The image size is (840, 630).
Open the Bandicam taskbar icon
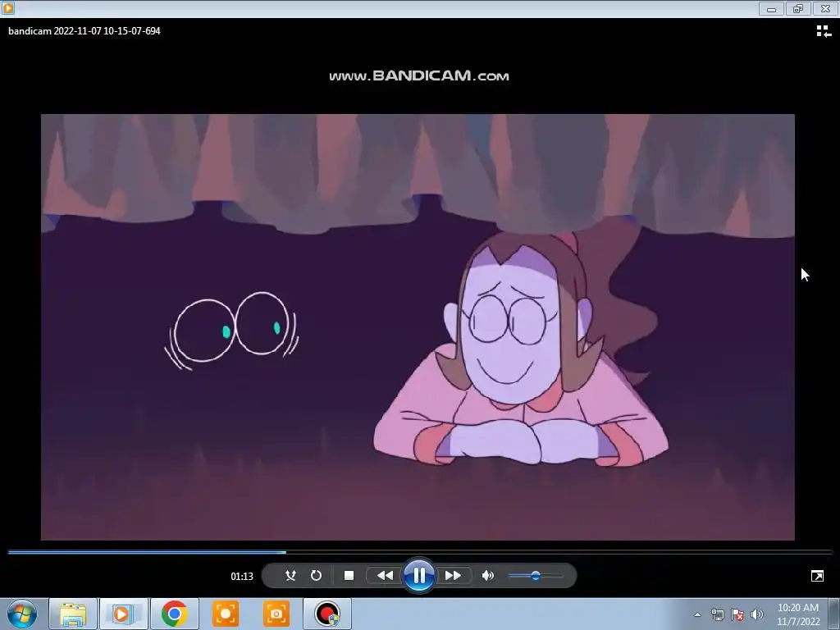(x=327, y=614)
